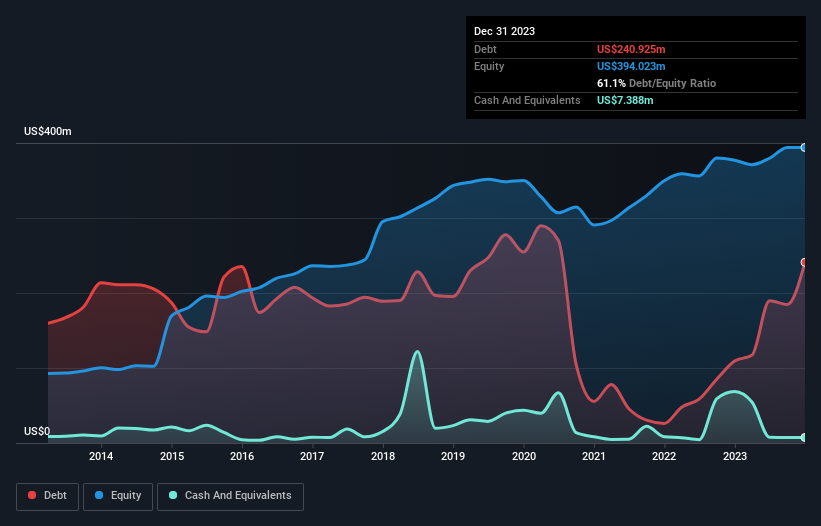
Task: Click the US$400m y-axis label
Action: pyautogui.click(x=48, y=131)
